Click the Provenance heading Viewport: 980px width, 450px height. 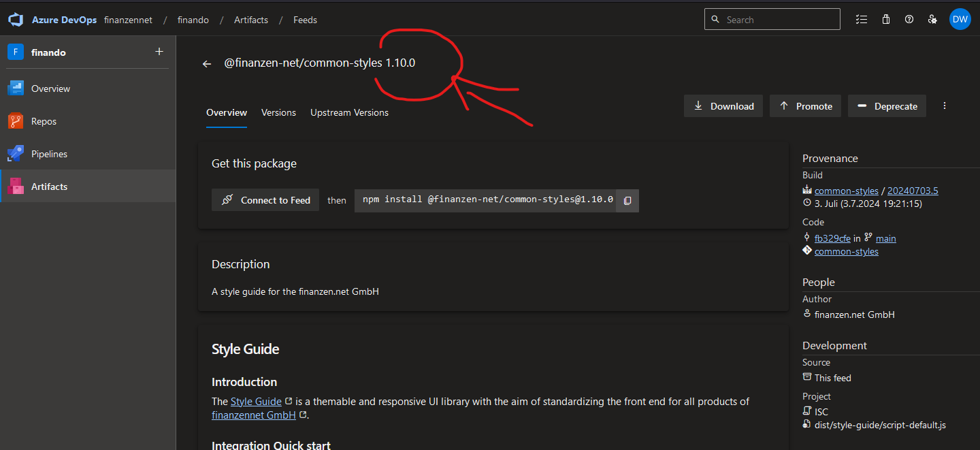[830, 158]
